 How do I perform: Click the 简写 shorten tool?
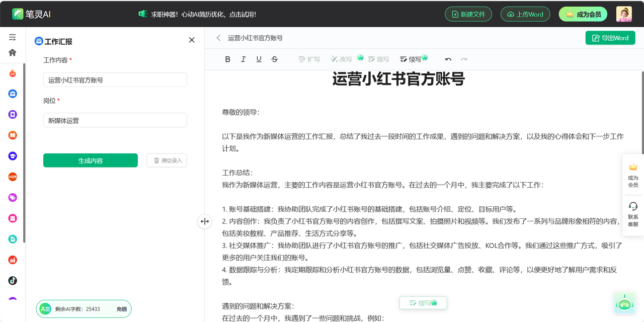378,59
